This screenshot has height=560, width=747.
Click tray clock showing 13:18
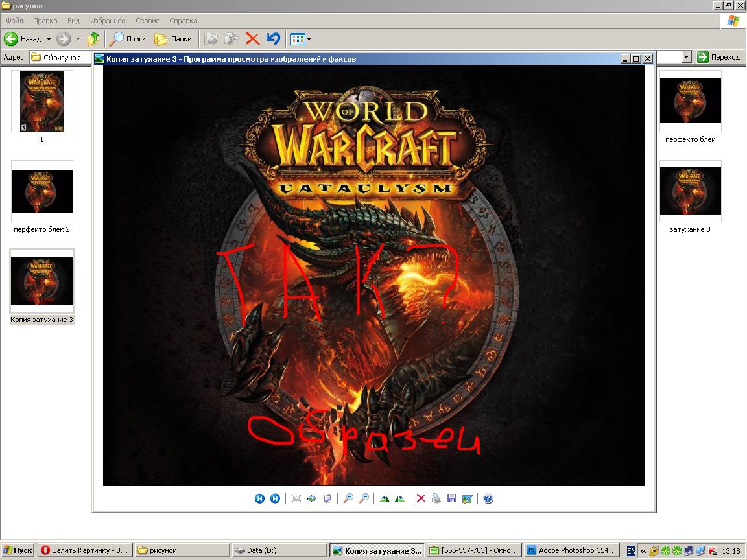(x=731, y=551)
